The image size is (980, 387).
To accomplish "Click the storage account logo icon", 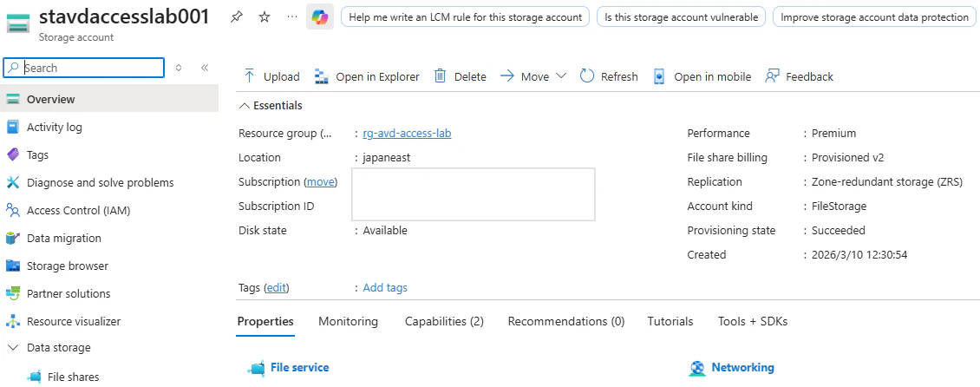I will click(x=19, y=22).
